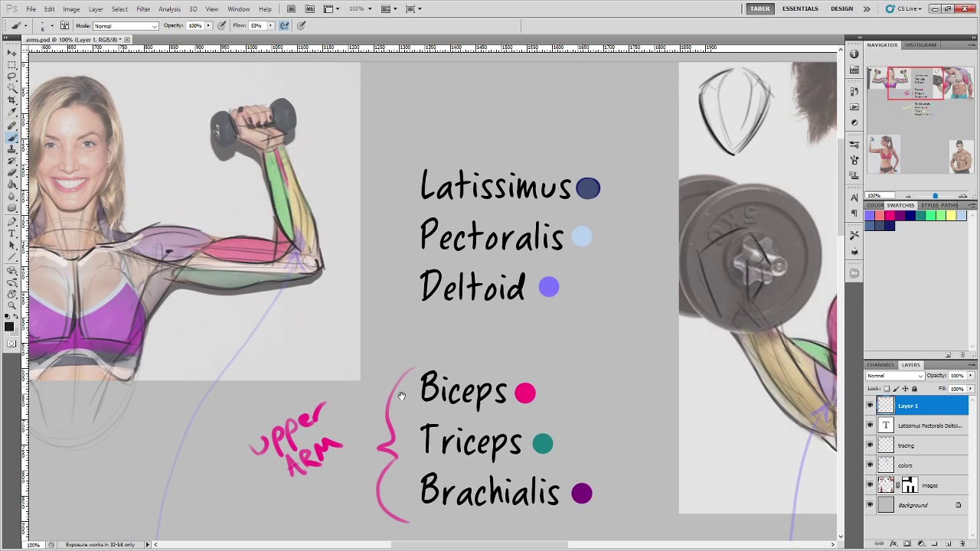Toggle airbrush mode in options bar
The height and width of the screenshot is (551, 980).
click(284, 25)
